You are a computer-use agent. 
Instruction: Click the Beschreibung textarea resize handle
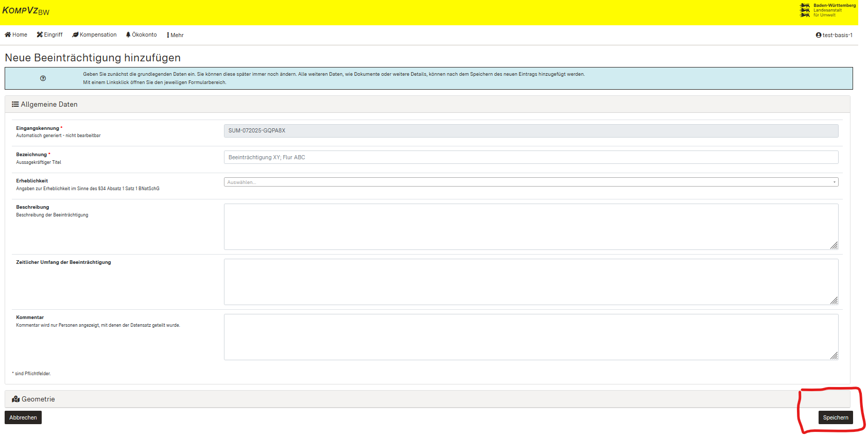pyautogui.click(x=834, y=246)
